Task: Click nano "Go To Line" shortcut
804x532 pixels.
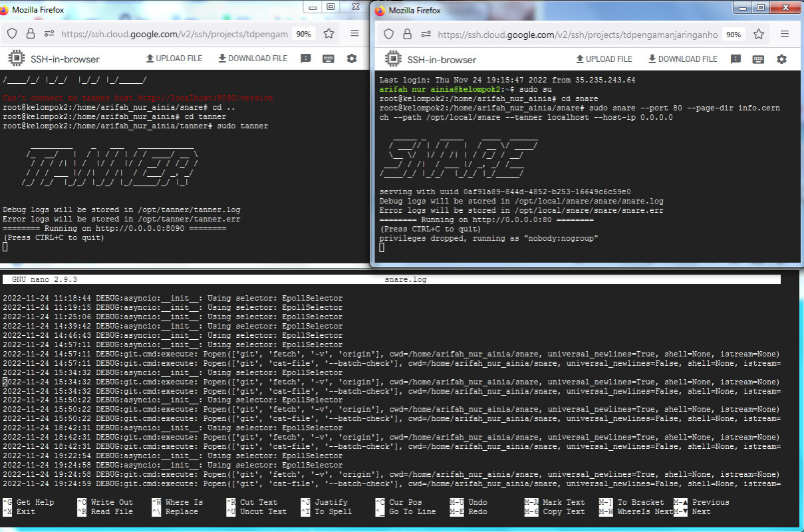Action: coord(406,511)
